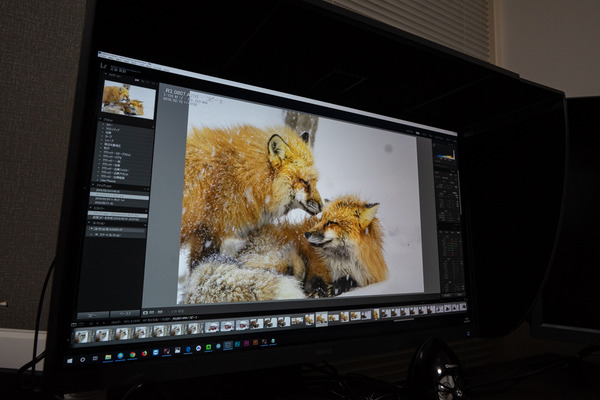Open Task View in taskbar
The height and width of the screenshot is (400, 600).
[95, 358]
